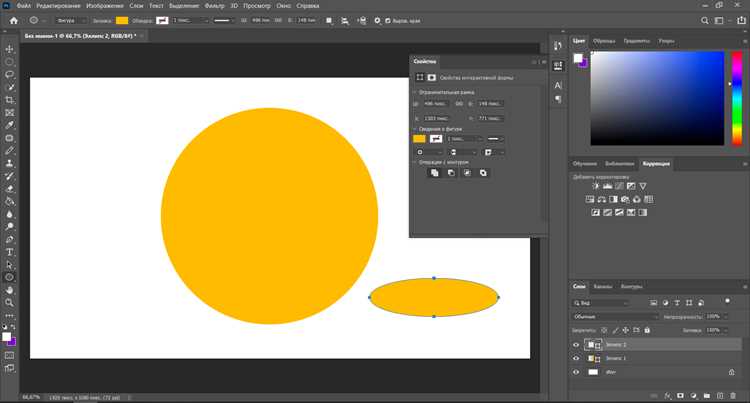Image resolution: width=750 pixels, height=403 pixels.
Task: Open the layer fill percentage dropdown arrow
Action: tap(726, 330)
